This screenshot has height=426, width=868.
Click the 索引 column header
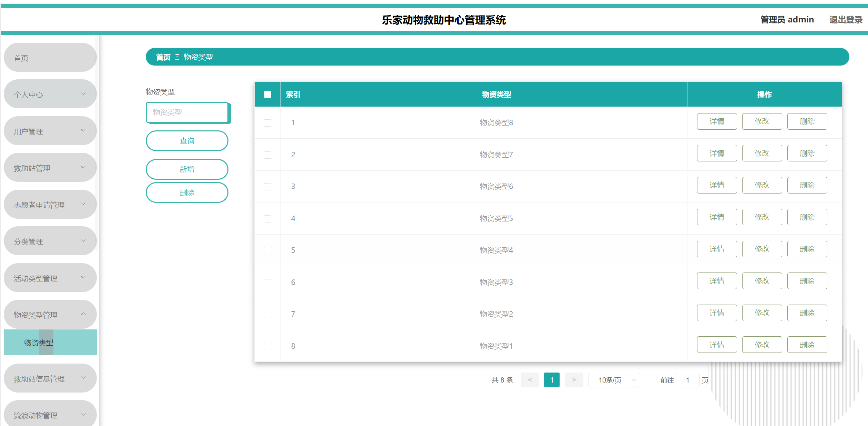coord(293,95)
